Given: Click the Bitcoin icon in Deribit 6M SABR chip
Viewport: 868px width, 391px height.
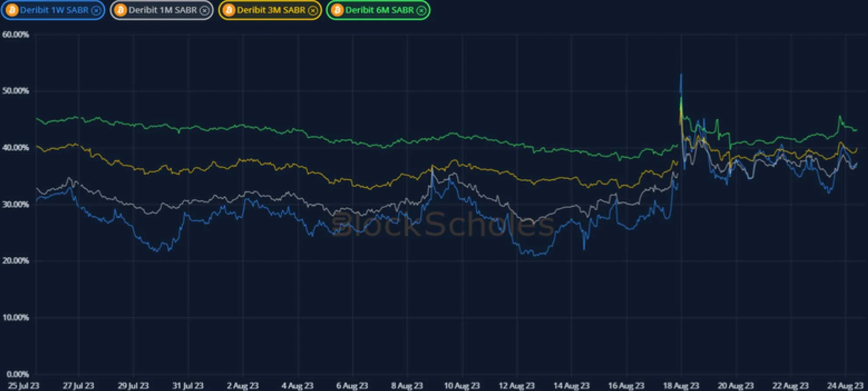Looking at the screenshot, I should tap(337, 10).
